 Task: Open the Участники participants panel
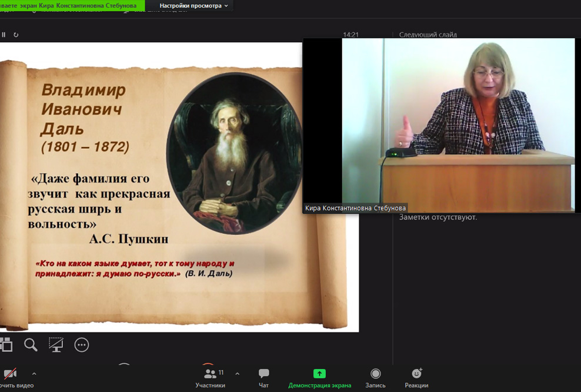tap(210, 377)
